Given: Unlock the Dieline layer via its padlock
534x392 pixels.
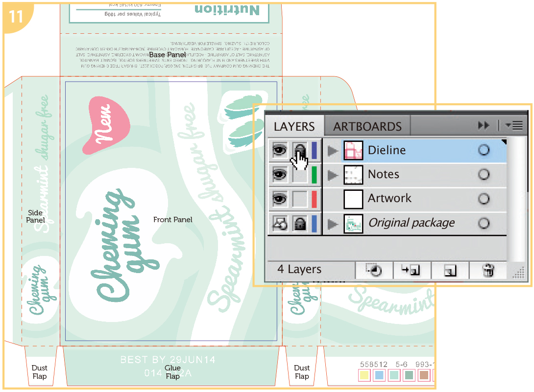Looking at the screenshot, I should [x=300, y=150].
